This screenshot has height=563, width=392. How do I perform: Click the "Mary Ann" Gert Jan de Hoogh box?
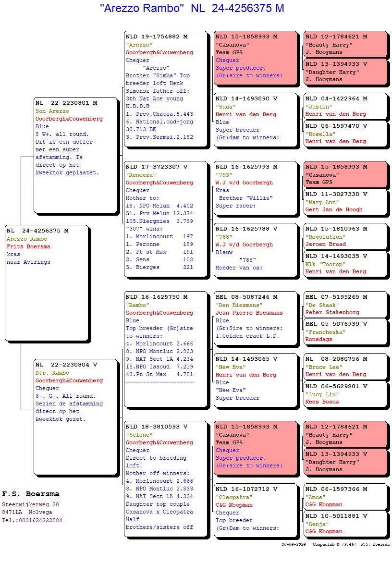tap(345, 202)
